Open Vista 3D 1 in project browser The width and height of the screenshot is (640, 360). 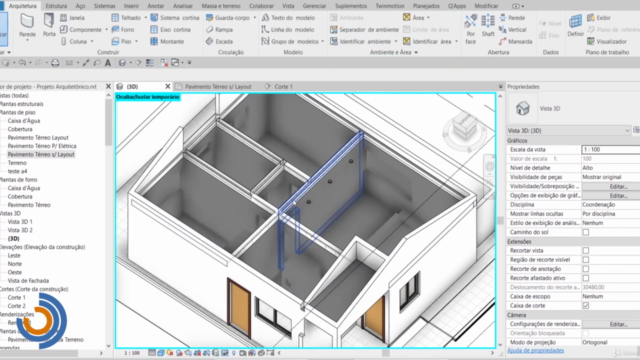tap(20, 222)
